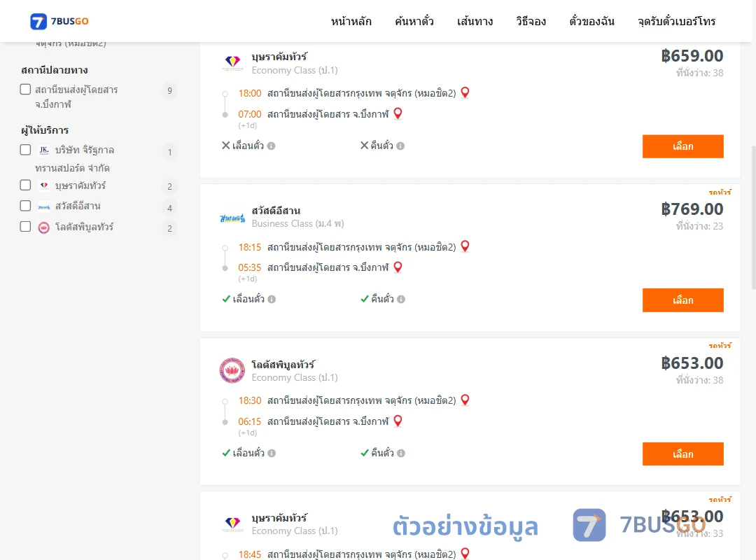The width and height of the screenshot is (756, 560).
Task: Open map pin for 05:35 arrival station
Action: 398,267
